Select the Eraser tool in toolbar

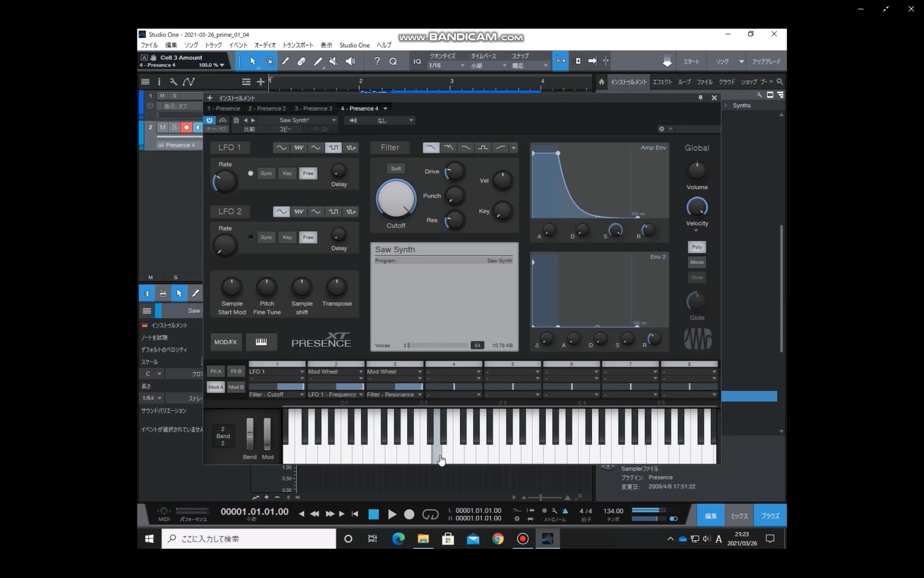click(301, 61)
